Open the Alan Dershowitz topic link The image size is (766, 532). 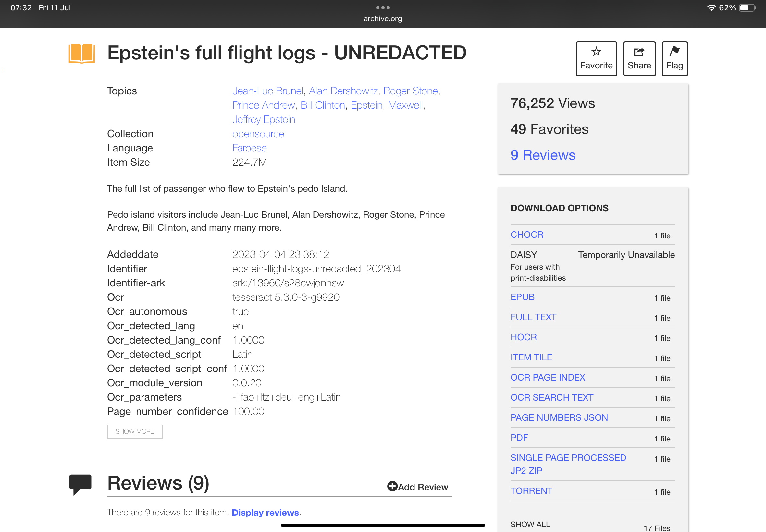[343, 91]
